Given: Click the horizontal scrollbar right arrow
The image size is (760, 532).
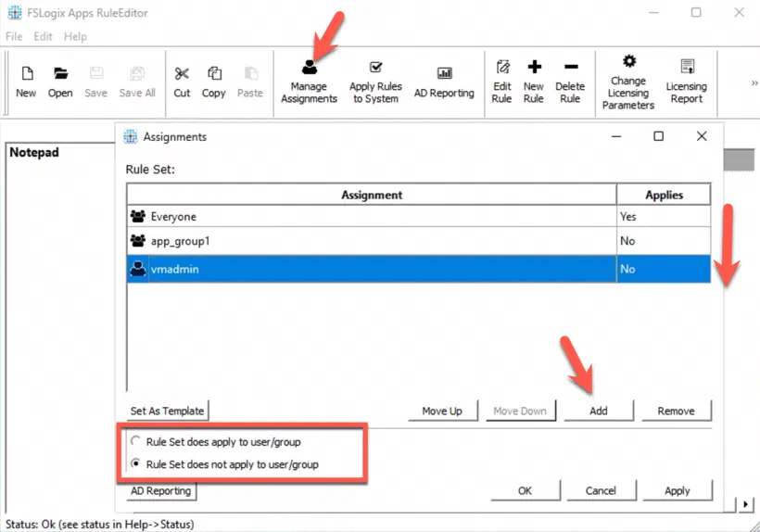Looking at the screenshot, I should [x=745, y=504].
